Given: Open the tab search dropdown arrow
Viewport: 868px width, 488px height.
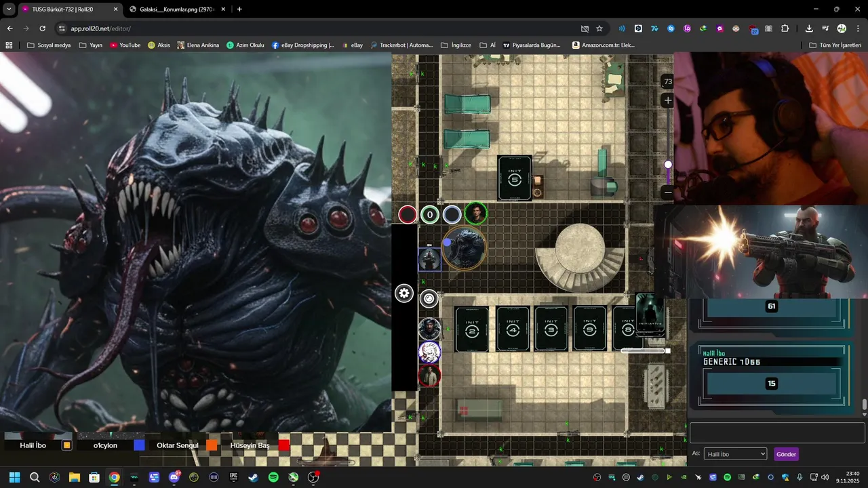Looking at the screenshot, I should tap(9, 9).
